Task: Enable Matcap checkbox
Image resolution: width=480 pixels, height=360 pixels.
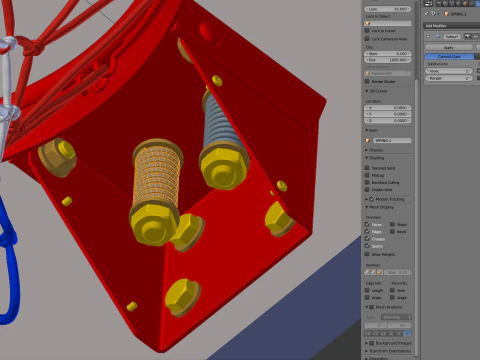Action: coord(367,175)
